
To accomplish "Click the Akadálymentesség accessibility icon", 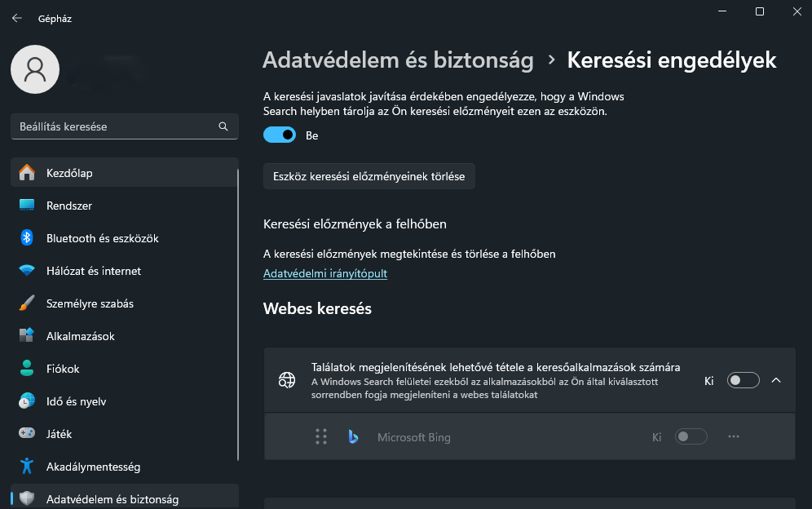I will point(26,467).
